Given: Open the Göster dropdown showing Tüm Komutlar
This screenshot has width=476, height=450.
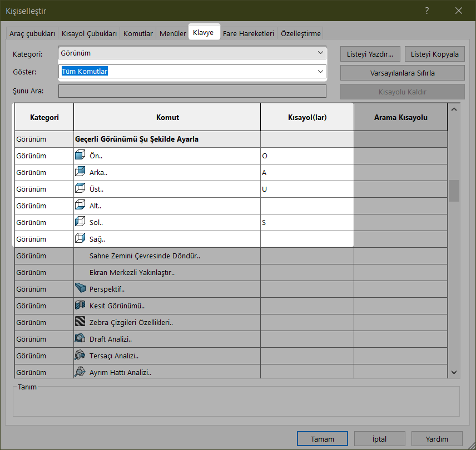Looking at the screenshot, I should pos(192,72).
